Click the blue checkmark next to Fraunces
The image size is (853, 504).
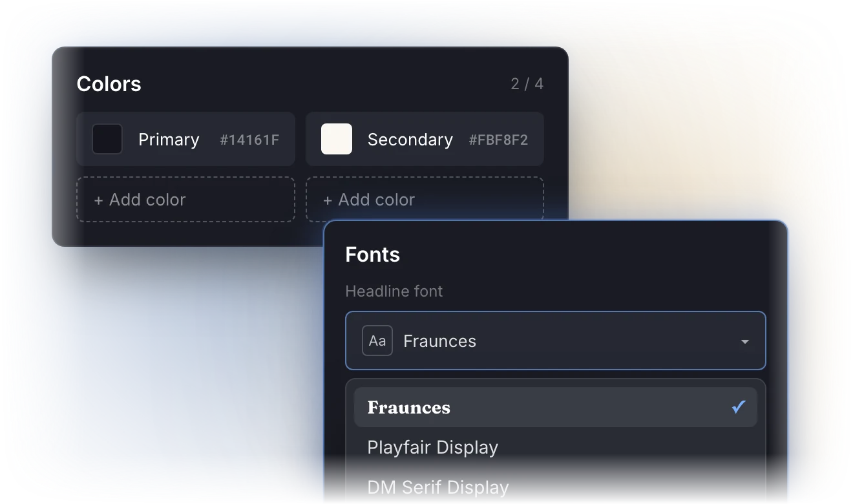pyautogui.click(x=739, y=407)
